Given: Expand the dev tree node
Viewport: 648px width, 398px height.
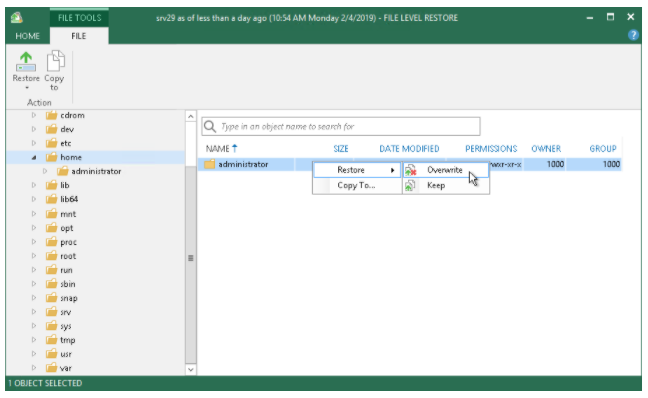Looking at the screenshot, I should click(34, 129).
